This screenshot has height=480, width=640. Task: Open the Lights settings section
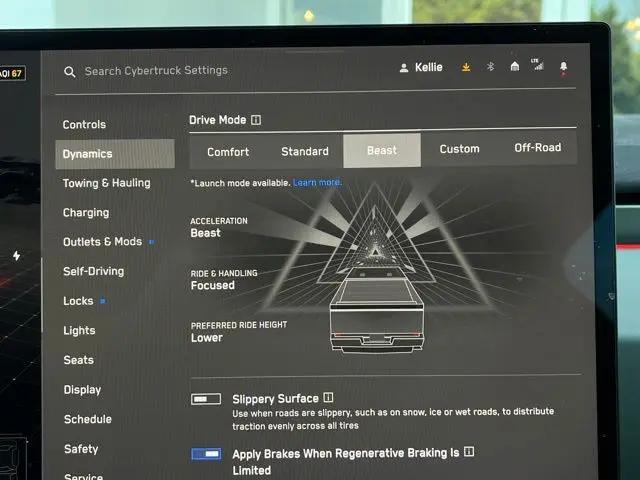[x=79, y=331]
